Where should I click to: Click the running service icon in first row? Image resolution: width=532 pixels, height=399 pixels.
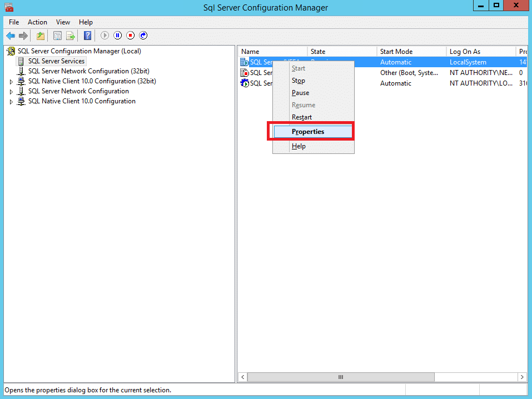point(244,62)
